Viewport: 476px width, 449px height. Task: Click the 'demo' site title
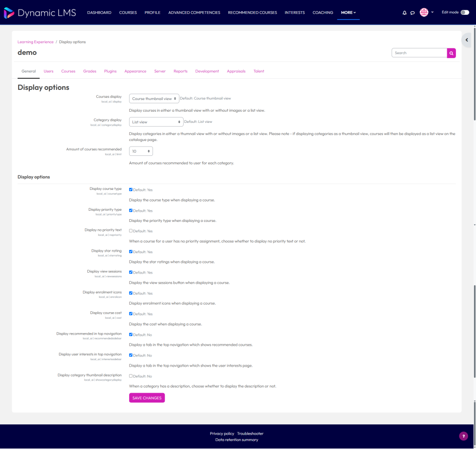(27, 53)
